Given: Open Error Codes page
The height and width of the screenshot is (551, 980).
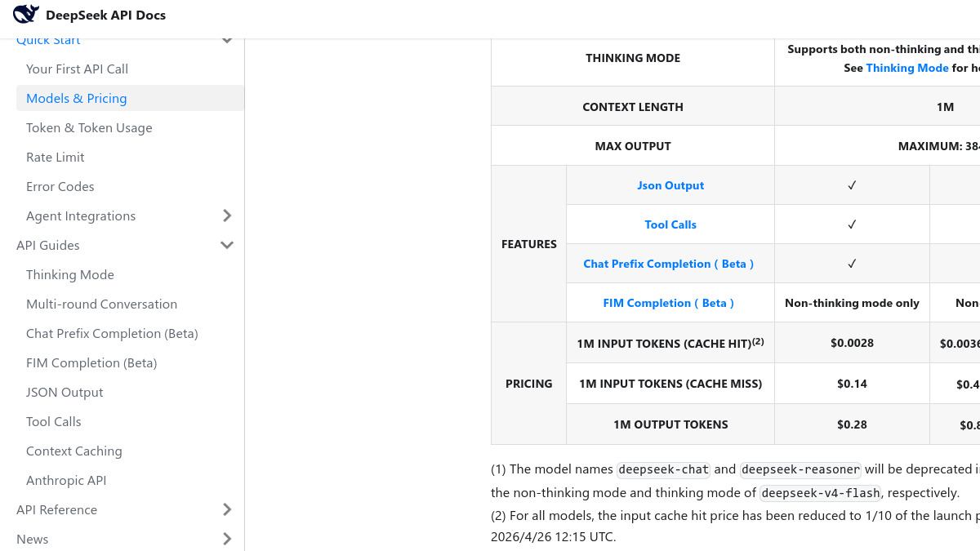Looking at the screenshot, I should pyautogui.click(x=60, y=186).
